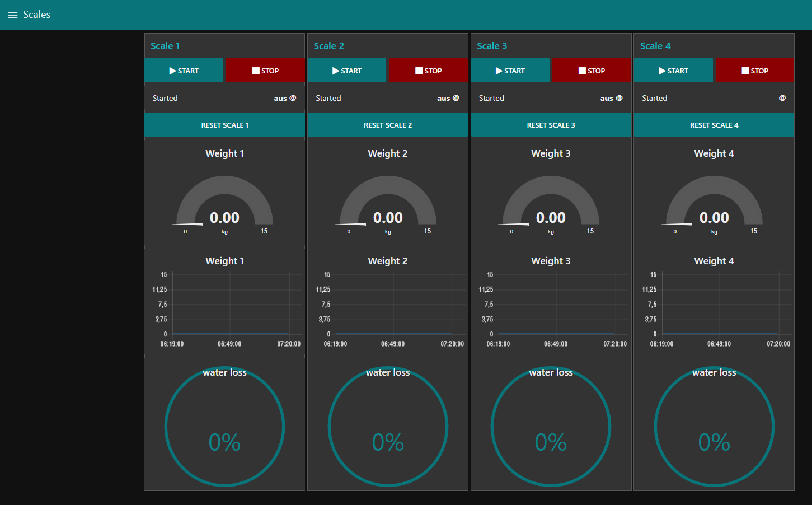Image resolution: width=812 pixels, height=505 pixels.
Task: Click the water loss label in Scale 3
Action: pos(551,372)
